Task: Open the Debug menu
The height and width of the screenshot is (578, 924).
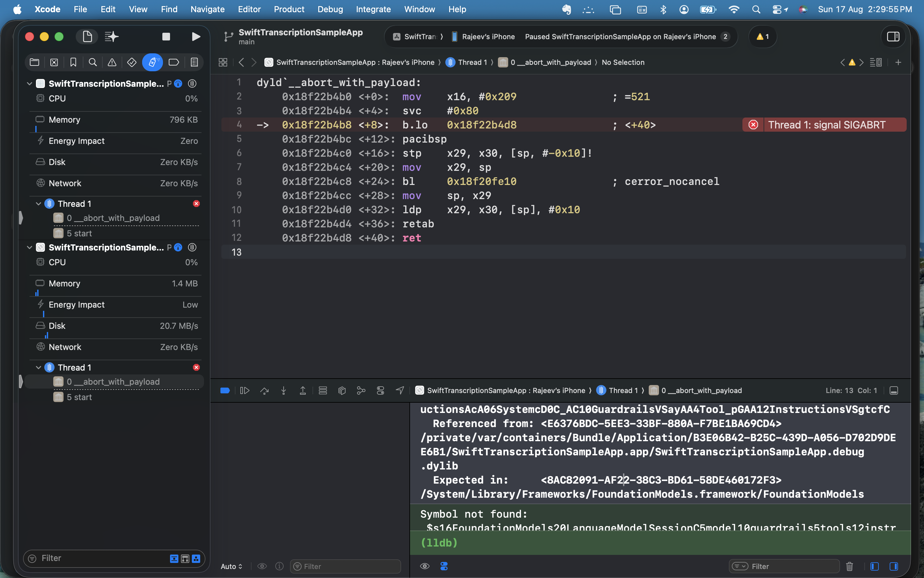Action: 330,9
